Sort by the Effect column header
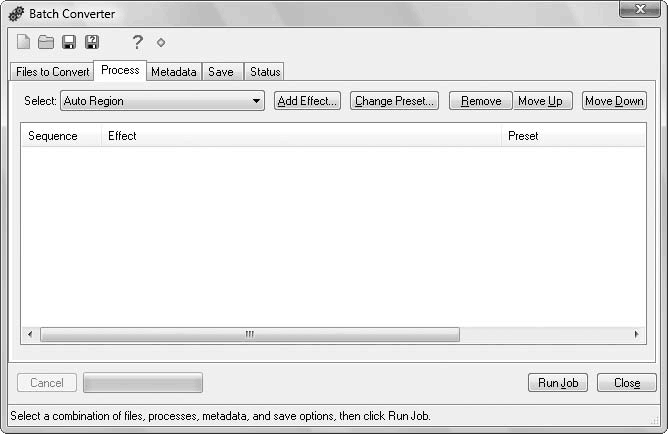The height and width of the screenshot is (434, 668). point(300,136)
